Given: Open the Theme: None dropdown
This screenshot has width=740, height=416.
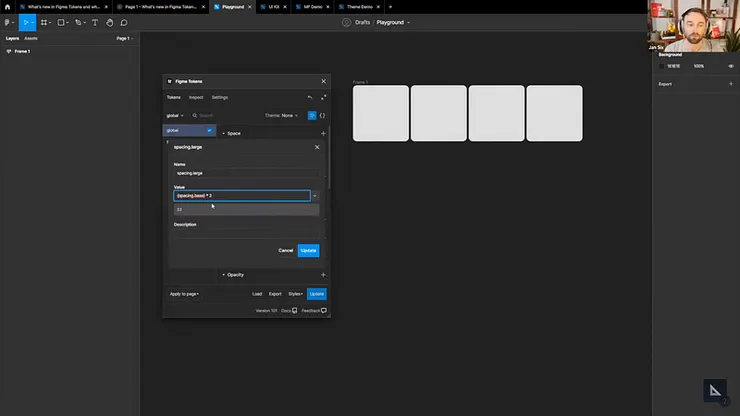Looking at the screenshot, I should point(281,116).
